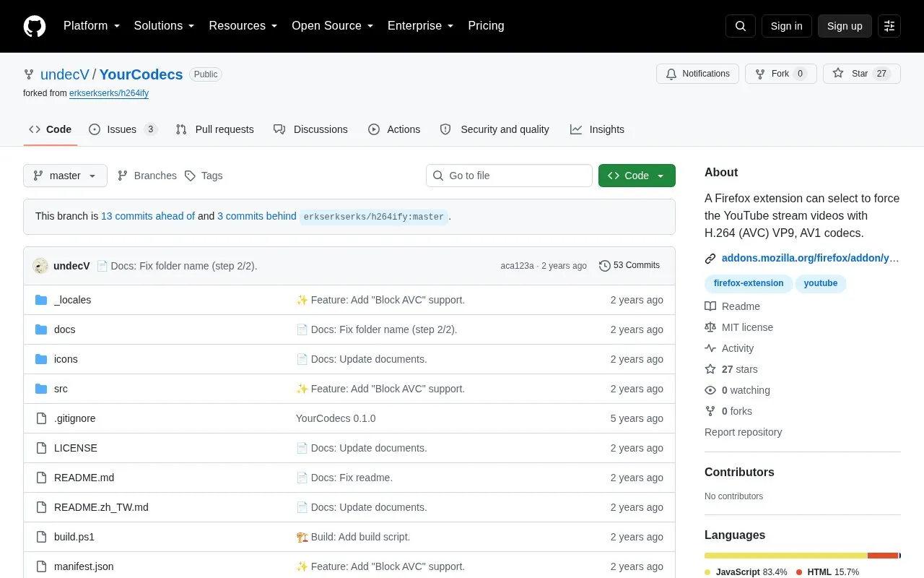Open the appearance settings icon button
The height and width of the screenshot is (578, 924).
889,26
